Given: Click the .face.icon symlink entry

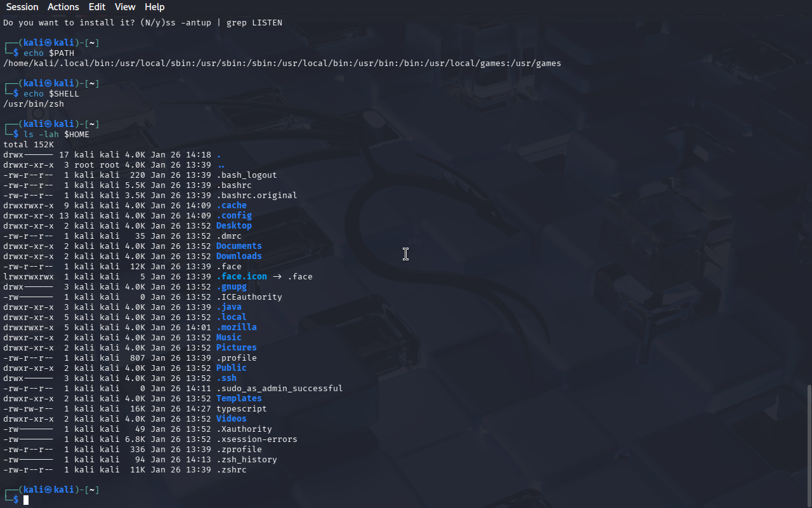Looking at the screenshot, I should pos(241,277).
